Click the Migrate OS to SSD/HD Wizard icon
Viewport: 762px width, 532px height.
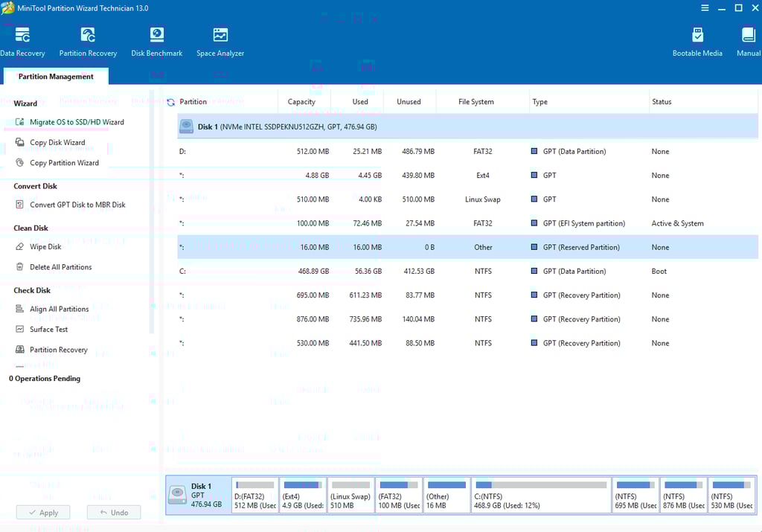tap(19, 122)
